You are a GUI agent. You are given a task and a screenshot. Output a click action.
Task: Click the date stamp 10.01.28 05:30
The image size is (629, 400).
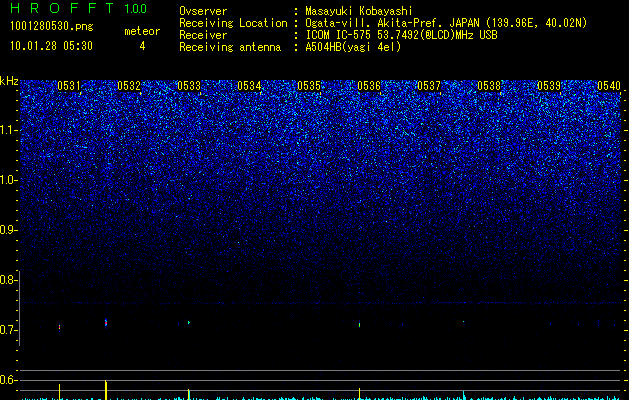pos(51,46)
